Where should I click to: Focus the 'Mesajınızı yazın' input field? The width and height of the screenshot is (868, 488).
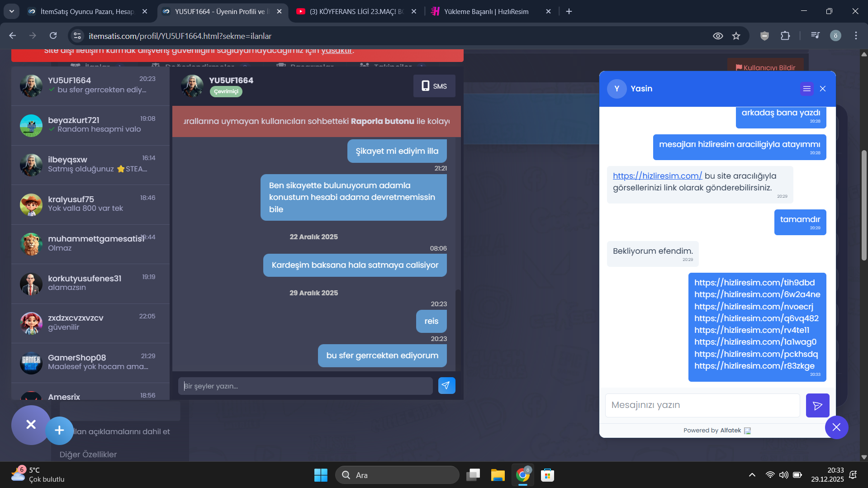coord(702,405)
